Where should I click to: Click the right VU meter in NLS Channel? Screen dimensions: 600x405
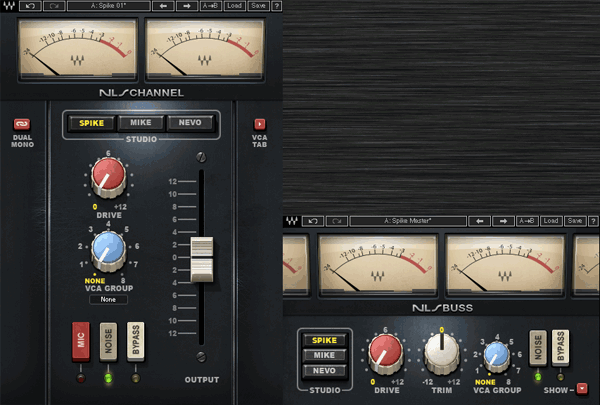click(x=205, y=49)
